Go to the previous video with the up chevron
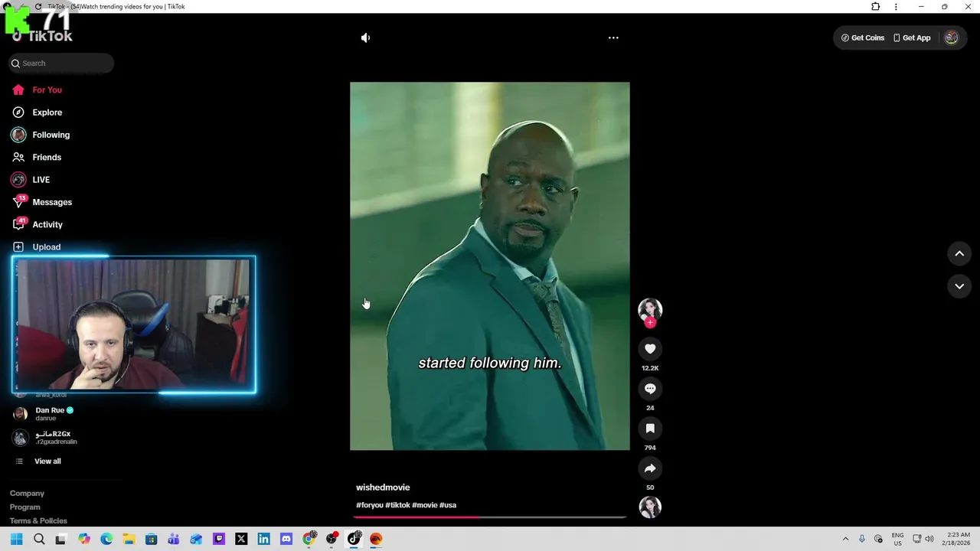This screenshot has width=980, height=551. pos(959,253)
